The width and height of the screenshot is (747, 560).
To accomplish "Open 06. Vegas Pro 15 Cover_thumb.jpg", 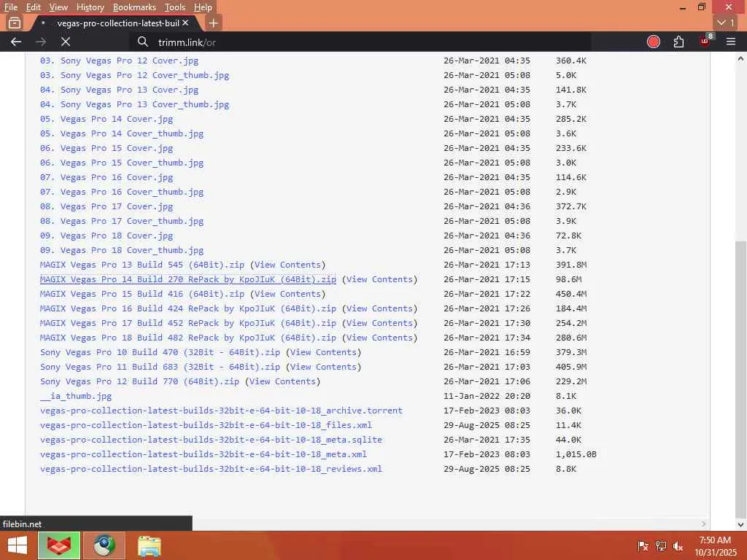I will (x=122, y=163).
